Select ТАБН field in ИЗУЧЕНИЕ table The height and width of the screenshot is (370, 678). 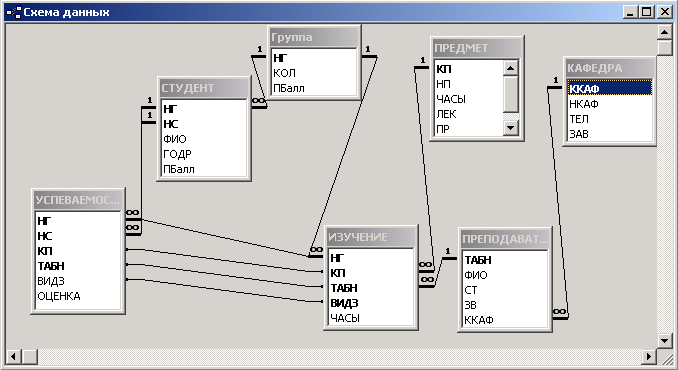(x=371, y=288)
